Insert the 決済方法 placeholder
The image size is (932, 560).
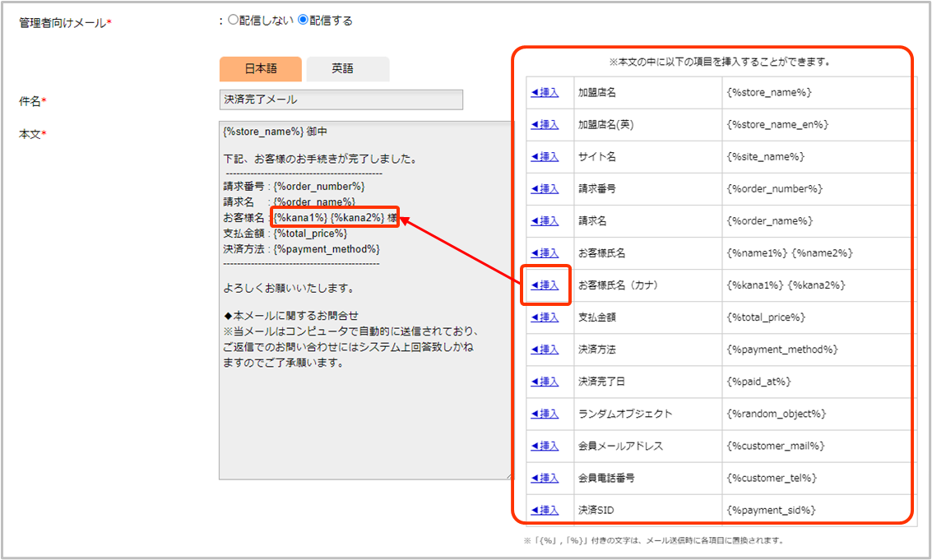[545, 349]
